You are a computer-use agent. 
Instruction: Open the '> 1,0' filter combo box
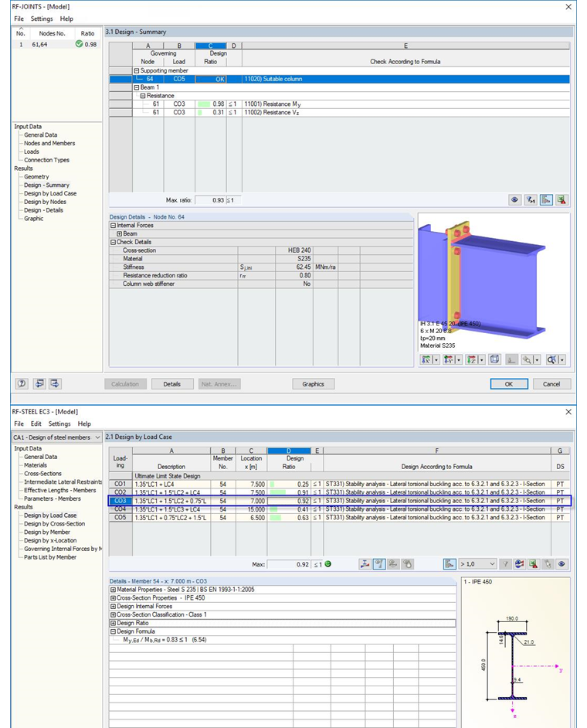pos(477,564)
